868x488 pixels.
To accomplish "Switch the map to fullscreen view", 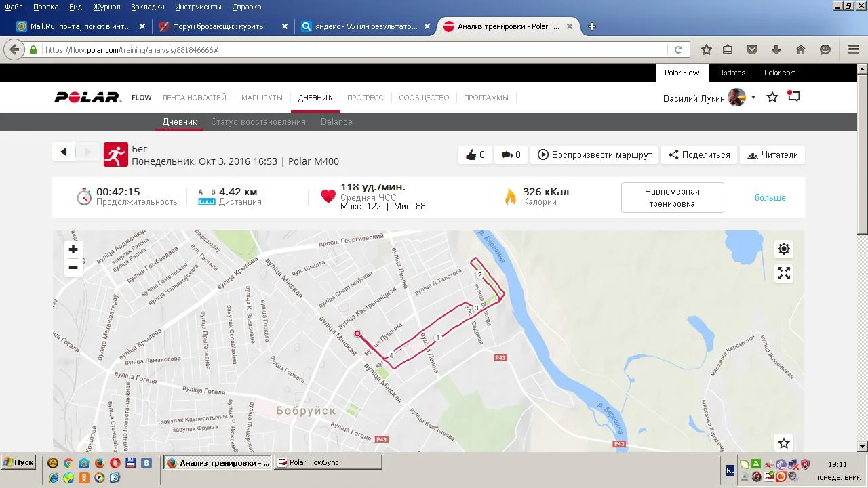I will pos(784,273).
